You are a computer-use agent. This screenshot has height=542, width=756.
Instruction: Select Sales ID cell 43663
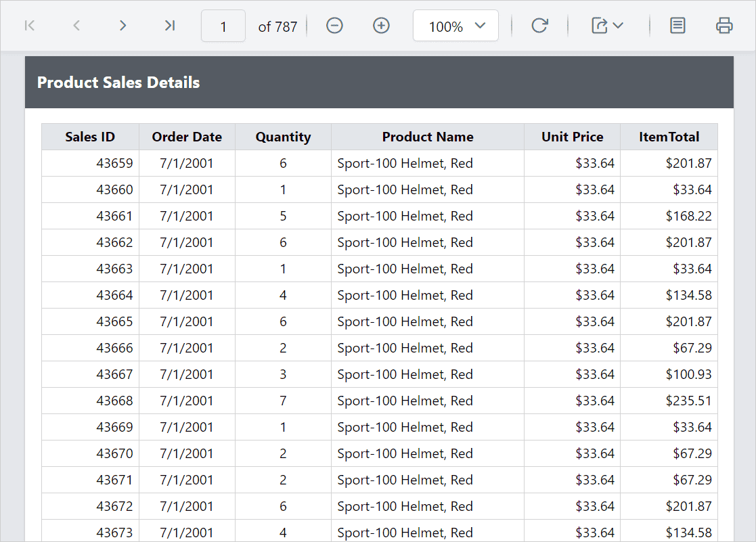point(90,269)
